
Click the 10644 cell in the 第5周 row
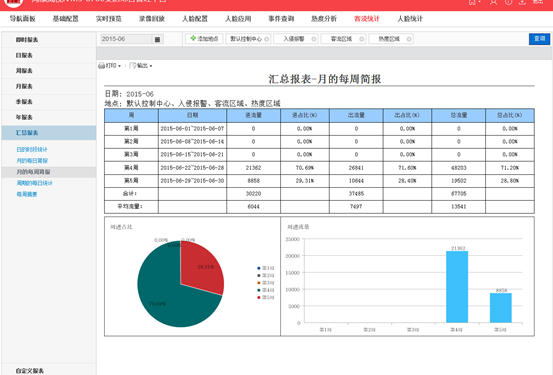coord(356,181)
